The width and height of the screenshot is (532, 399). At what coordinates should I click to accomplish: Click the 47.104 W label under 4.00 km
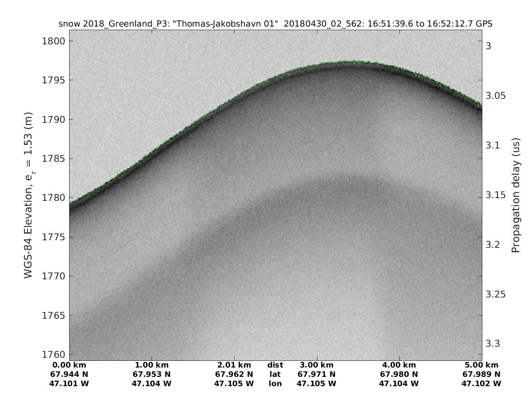coord(399,383)
